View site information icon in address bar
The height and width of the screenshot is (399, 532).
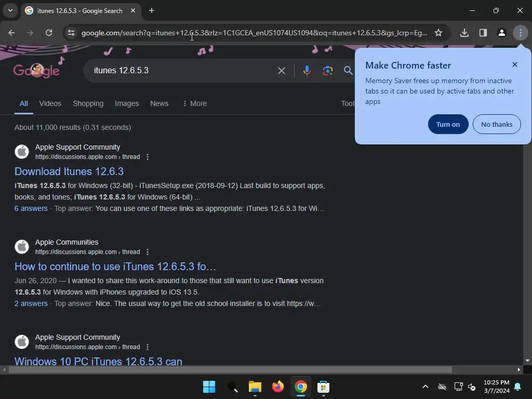click(71, 33)
